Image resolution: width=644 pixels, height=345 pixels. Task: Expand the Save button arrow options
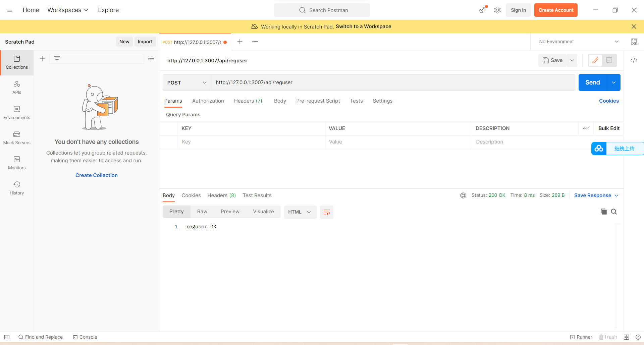coord(572,60)
